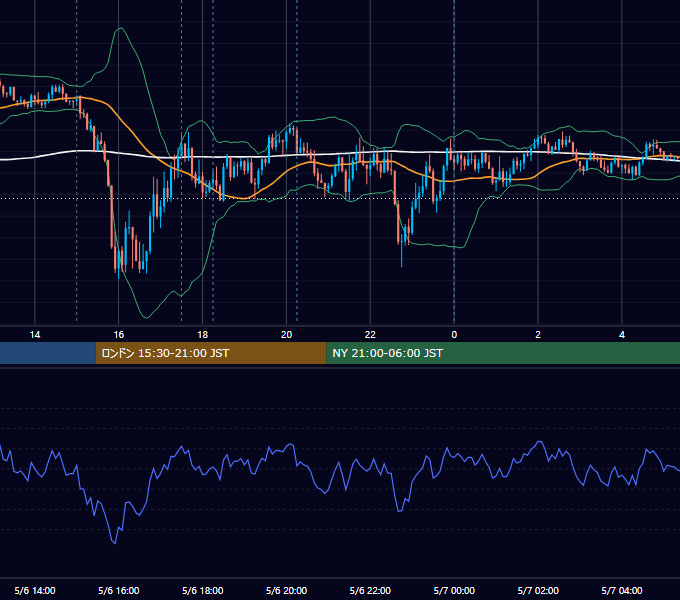Click the 14 hour axis label
The height and width of the screenshot is (600, 680).
(x=35, y=335)
